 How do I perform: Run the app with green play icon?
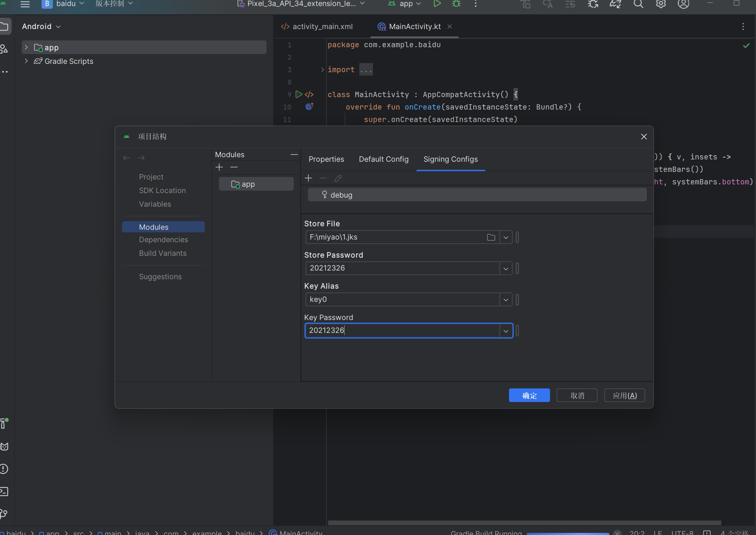coord(437,4)
